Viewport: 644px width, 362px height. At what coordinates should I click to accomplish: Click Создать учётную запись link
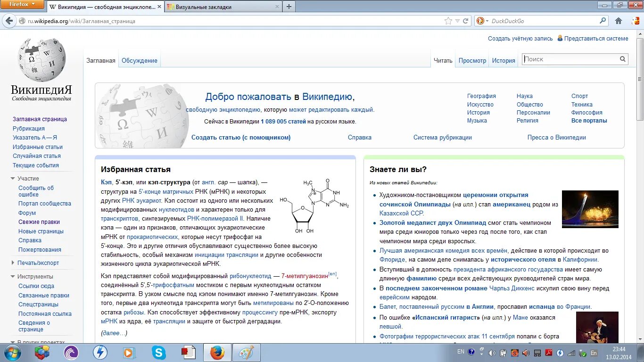coord(520,39)
